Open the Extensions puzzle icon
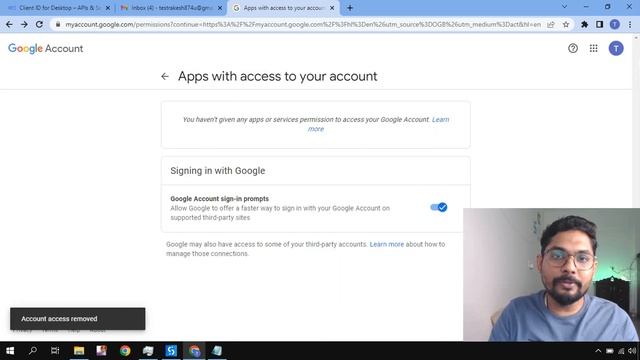The width and height of the screenshot is (640, 360). [x=584, y=24]
